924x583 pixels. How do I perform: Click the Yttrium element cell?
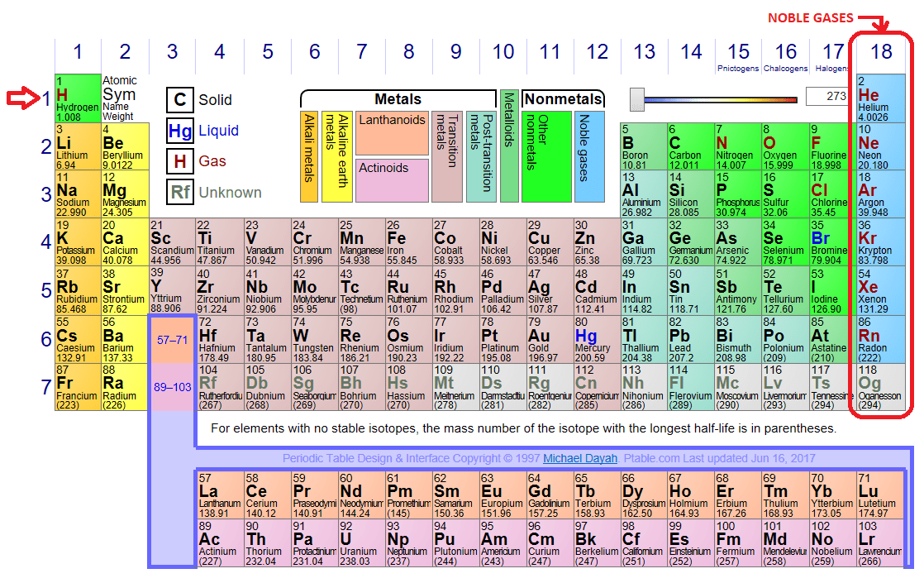point(172,290)
